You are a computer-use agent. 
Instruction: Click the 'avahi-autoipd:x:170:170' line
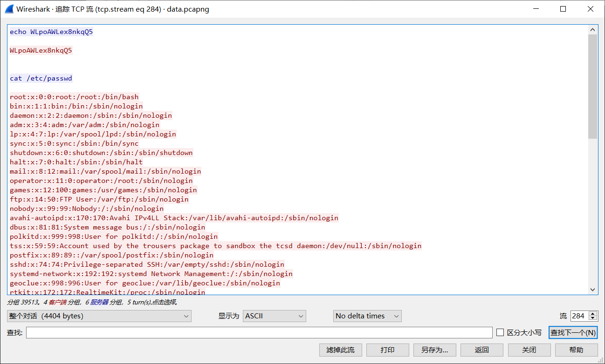[x=174, y=218]
